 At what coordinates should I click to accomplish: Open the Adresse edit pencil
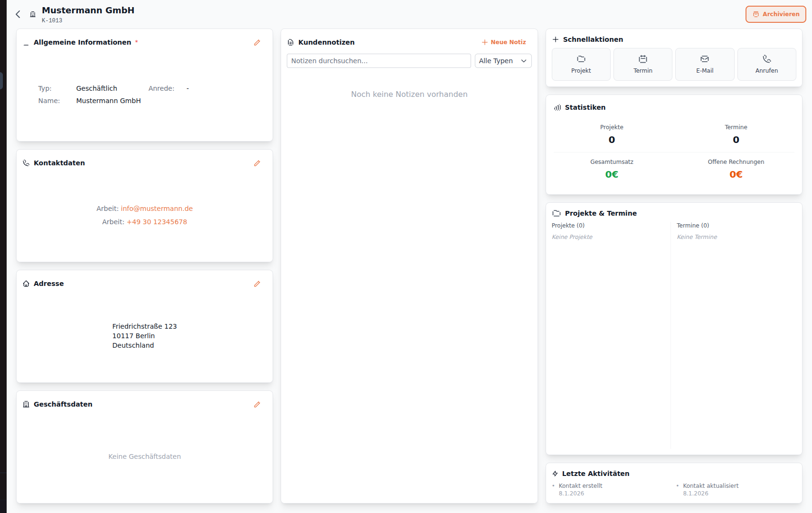click(x=257, y=284)
